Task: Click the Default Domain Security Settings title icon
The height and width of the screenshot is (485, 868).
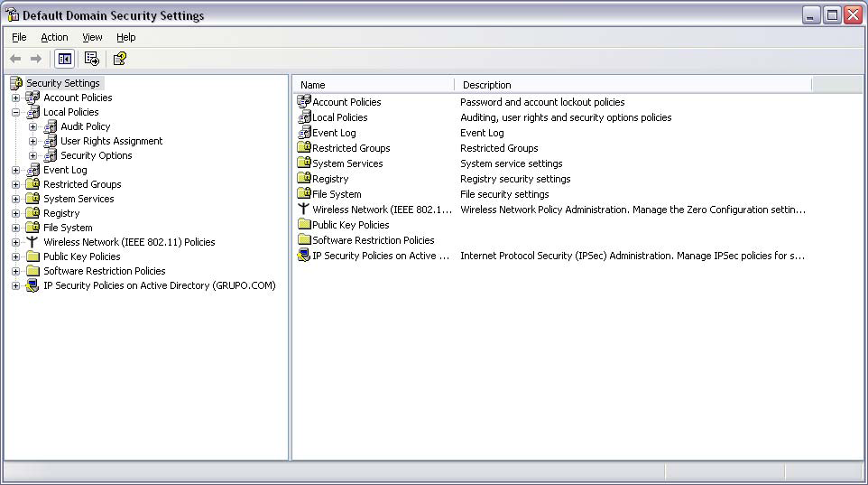Action: [x=12, y=14]
